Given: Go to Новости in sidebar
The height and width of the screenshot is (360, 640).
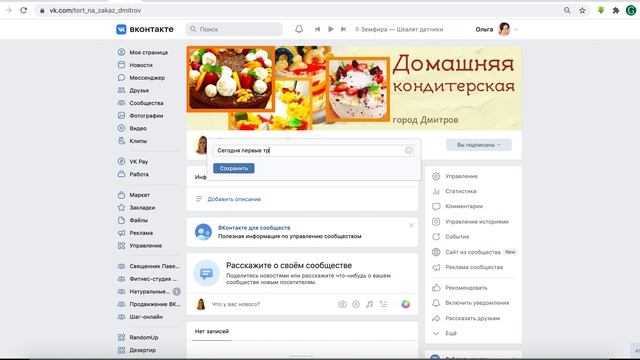Looking at the screenshot, I should coord(141,65).
